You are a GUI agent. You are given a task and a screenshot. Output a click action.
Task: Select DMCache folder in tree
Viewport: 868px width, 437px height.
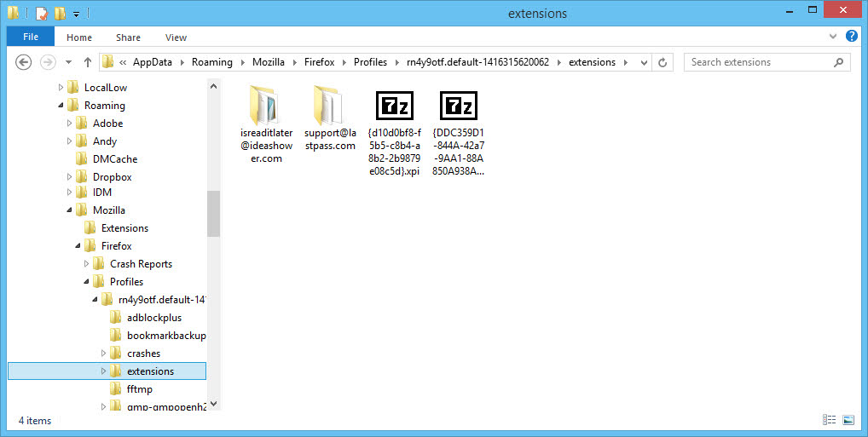114,158
